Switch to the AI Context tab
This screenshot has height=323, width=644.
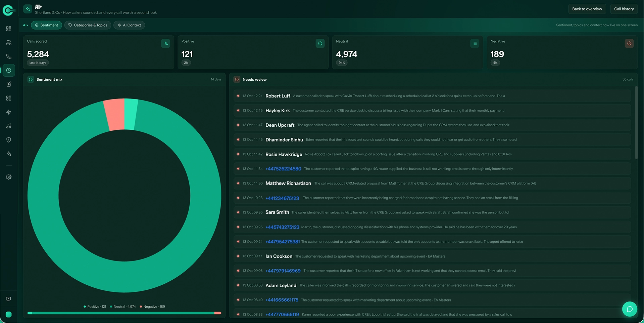pos(129,25)
